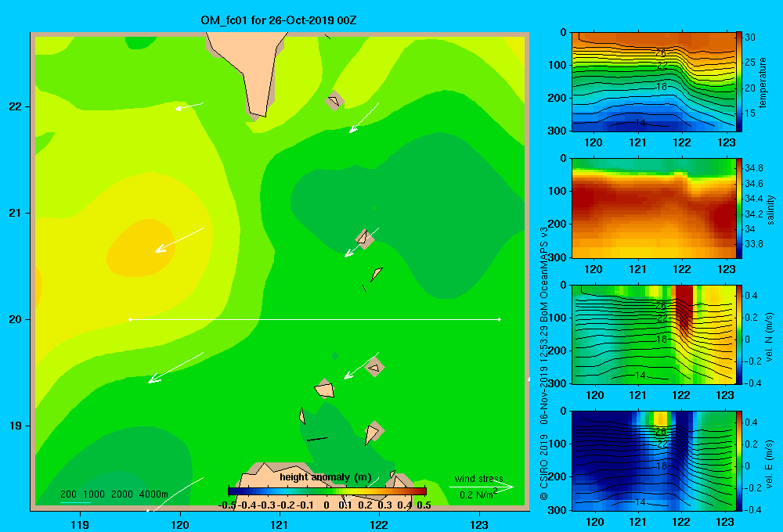Click the eastward velocity cross-section panel
This screenshot has height=532, width=783.
point(653,461)
